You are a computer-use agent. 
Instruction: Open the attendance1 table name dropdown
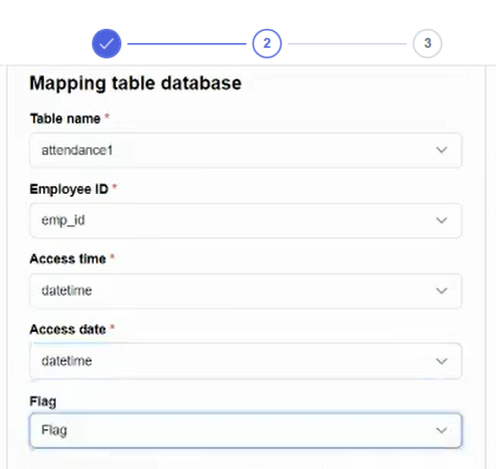click(246, 150)
